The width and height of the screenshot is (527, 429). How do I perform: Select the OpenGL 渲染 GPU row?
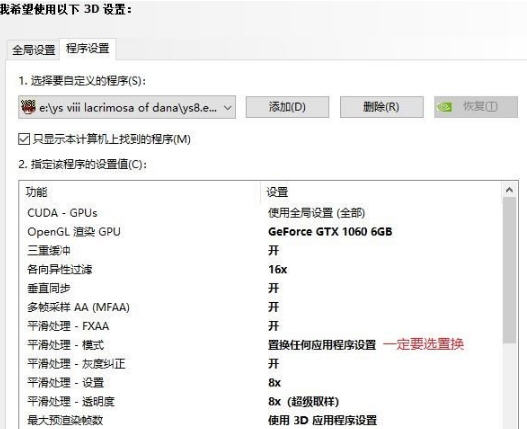[x=260, y=232]
